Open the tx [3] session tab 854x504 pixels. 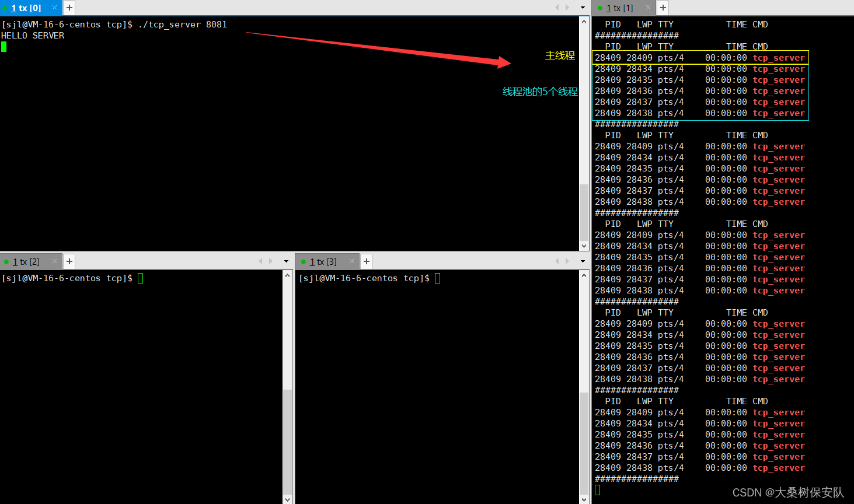point(323,262)
